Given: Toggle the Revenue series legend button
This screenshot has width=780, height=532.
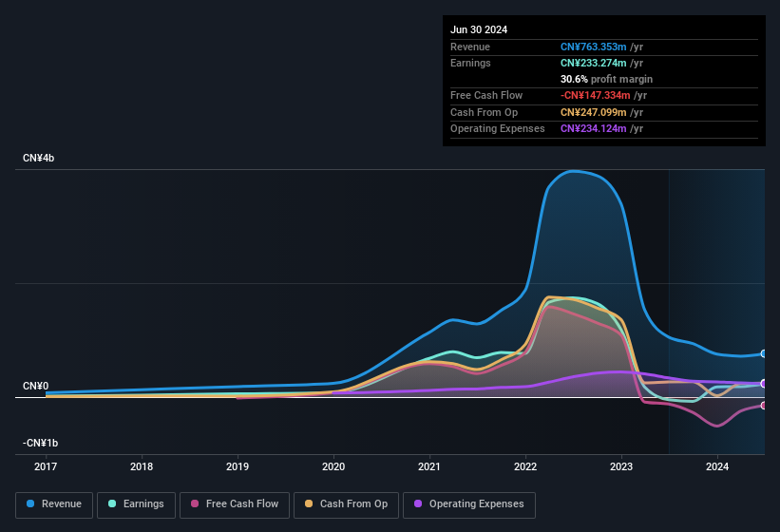Looking at the screenshot, I should tap(54, 504).
